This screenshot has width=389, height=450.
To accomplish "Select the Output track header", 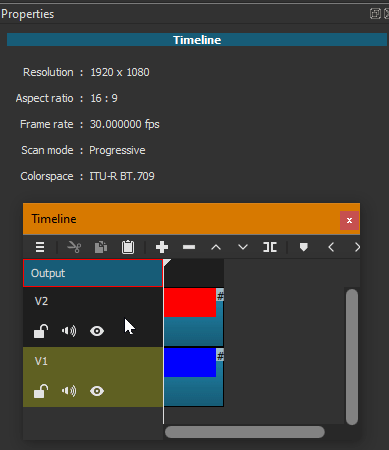I will 93,273.
